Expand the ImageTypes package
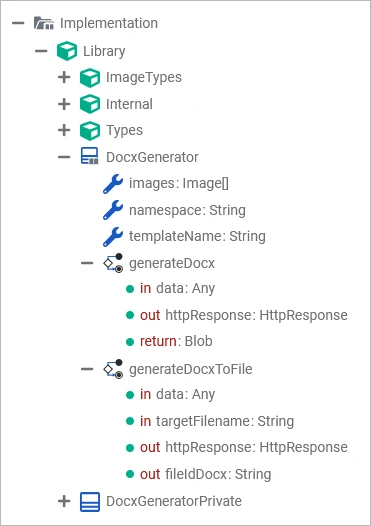371x526 pixels. click(x=64, y=77)
